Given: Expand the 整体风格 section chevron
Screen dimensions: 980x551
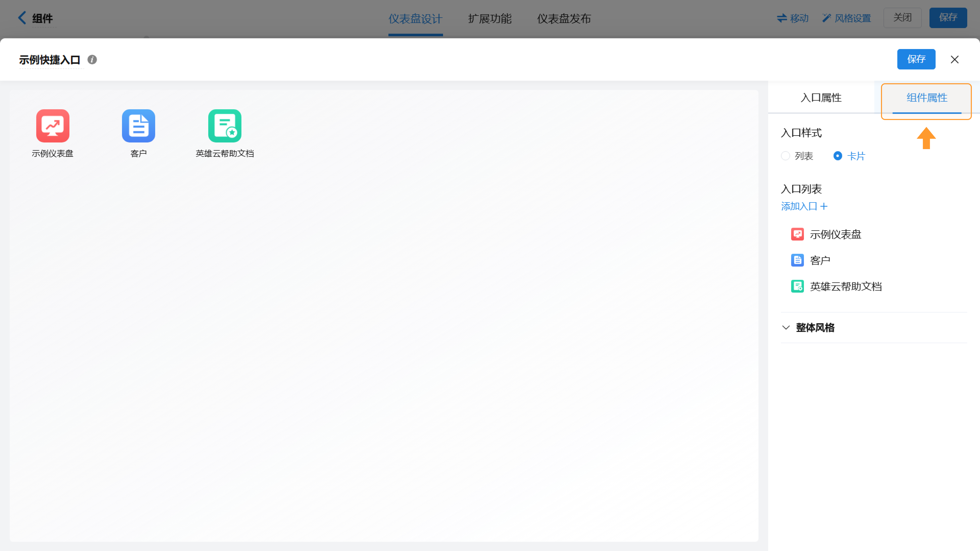Looking at the screenshot, I should point(786,327).
